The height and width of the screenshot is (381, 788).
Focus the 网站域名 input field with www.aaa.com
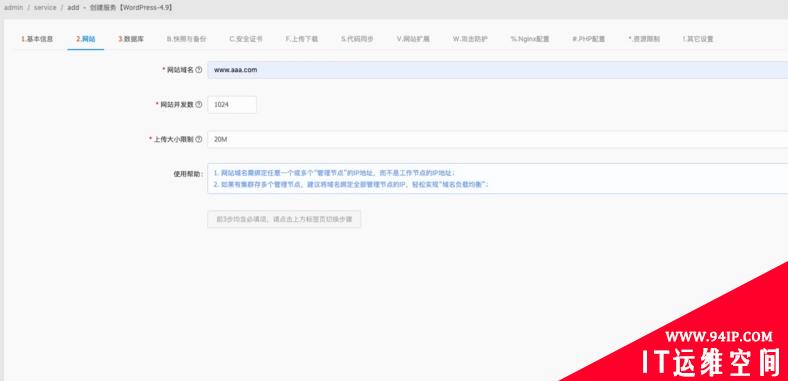tap(498, 70)
